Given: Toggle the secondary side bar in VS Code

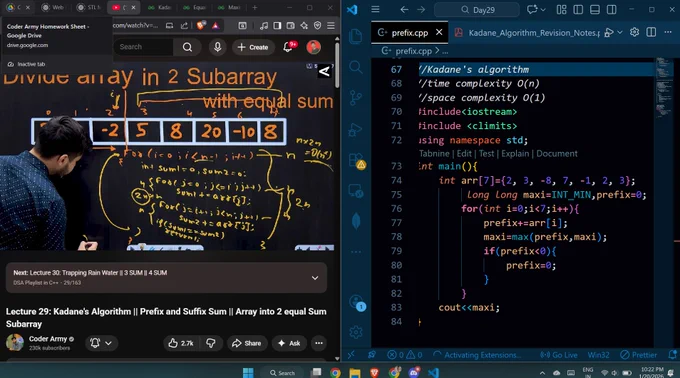Looking at the screenshot, I should click(x=611, y=9).
